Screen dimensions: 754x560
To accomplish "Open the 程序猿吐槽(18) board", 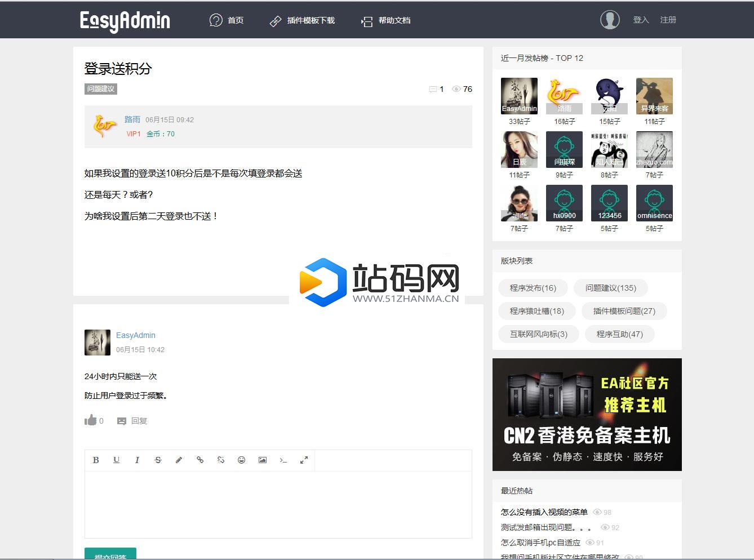I will (536, 311).
